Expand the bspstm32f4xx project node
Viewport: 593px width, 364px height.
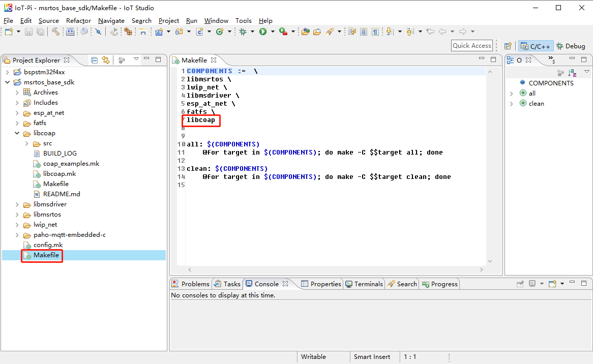tap(7, 72)
